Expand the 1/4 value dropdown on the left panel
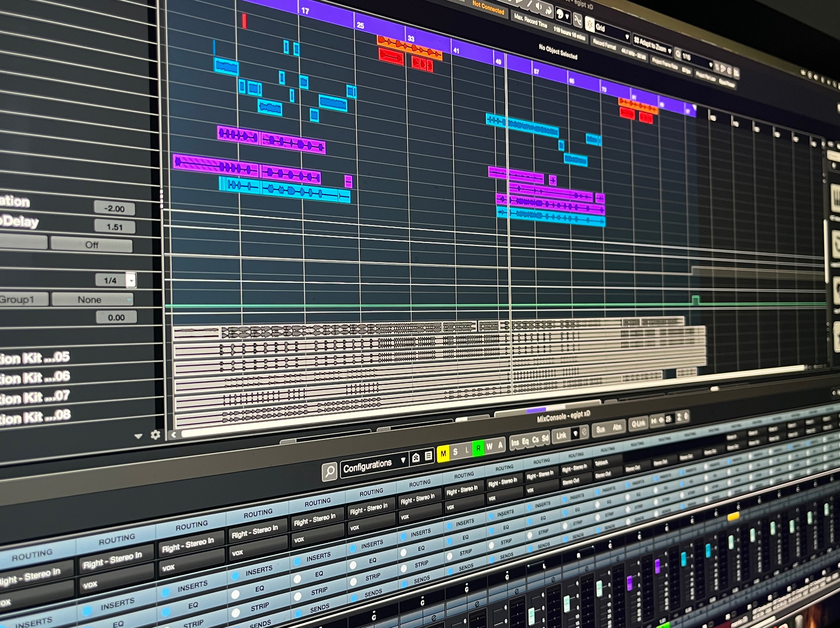 pyautogui.click(x=131, y=281)
